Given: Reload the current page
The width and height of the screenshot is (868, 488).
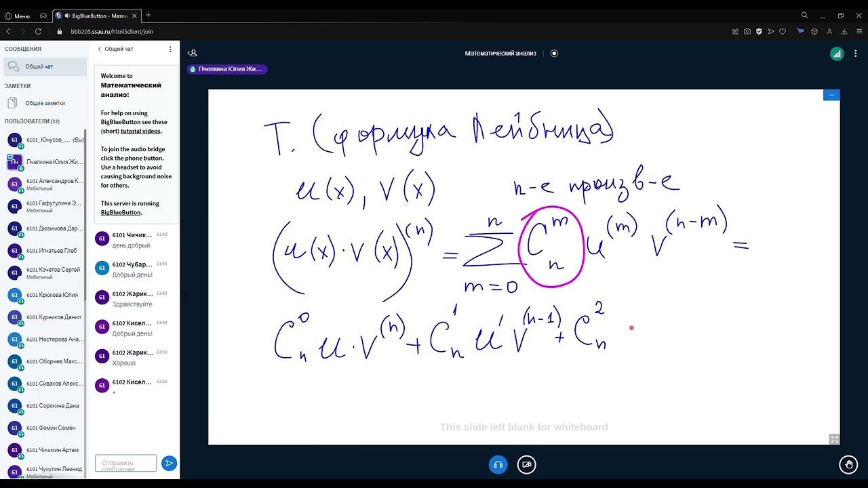Looking at the screenshot, I should point(38,31).
